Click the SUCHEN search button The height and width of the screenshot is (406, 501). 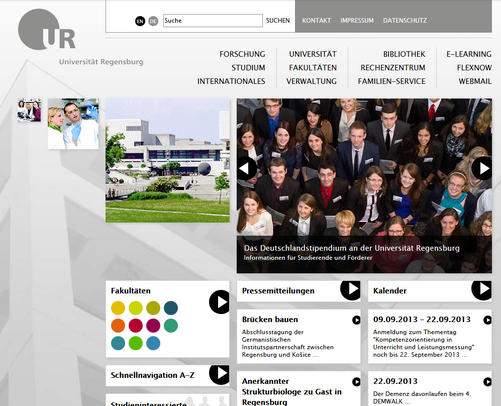pyautogui.click(x=278, y=21)
